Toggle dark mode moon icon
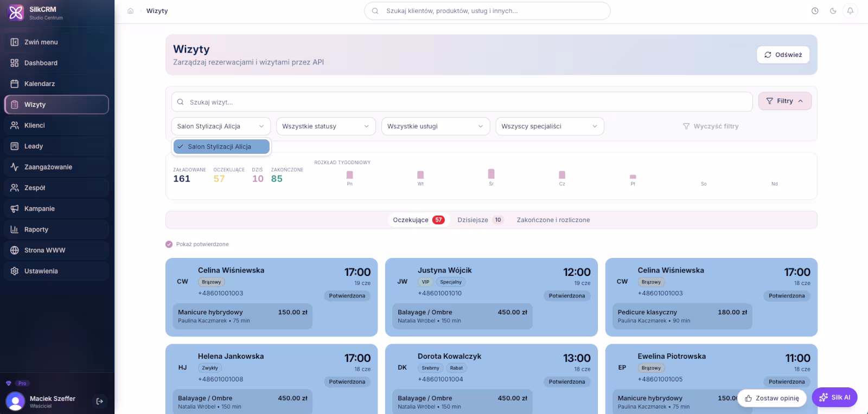Screen dimensions: 868x414 tap(833, 11)
